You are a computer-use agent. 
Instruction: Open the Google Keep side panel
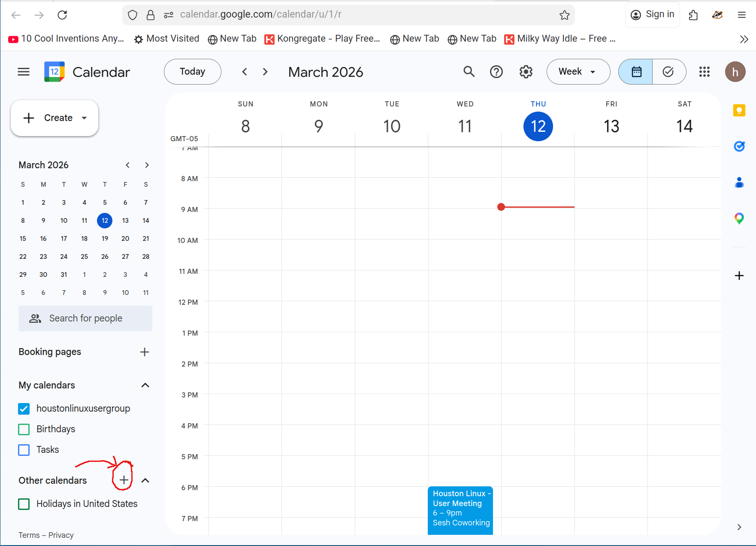(739, 110)
